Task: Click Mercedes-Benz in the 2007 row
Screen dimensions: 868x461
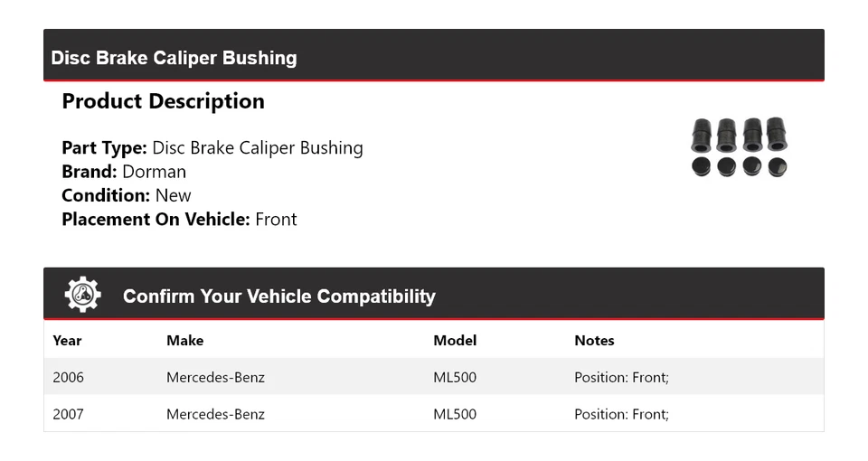Action: pos(215,414)
